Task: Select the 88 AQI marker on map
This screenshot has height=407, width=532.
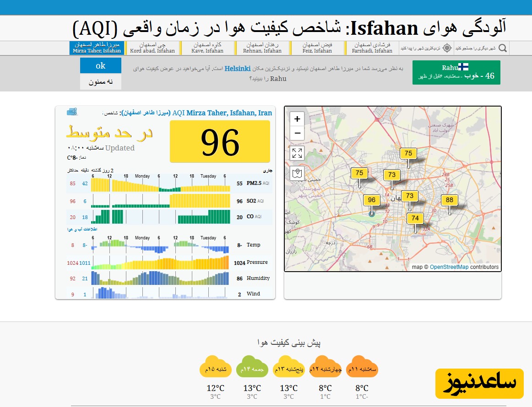Action: [449, 200]
